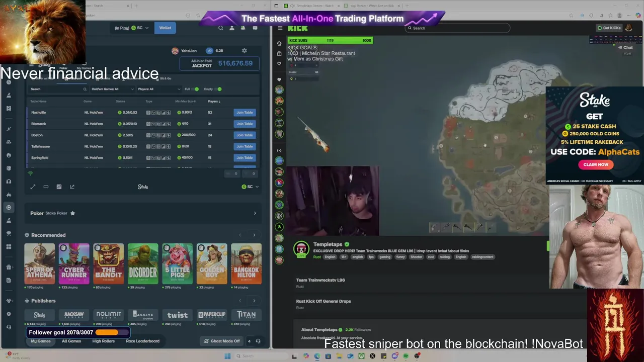Click the hide-balance eye icon beside 6.28

tap(209, 51)
